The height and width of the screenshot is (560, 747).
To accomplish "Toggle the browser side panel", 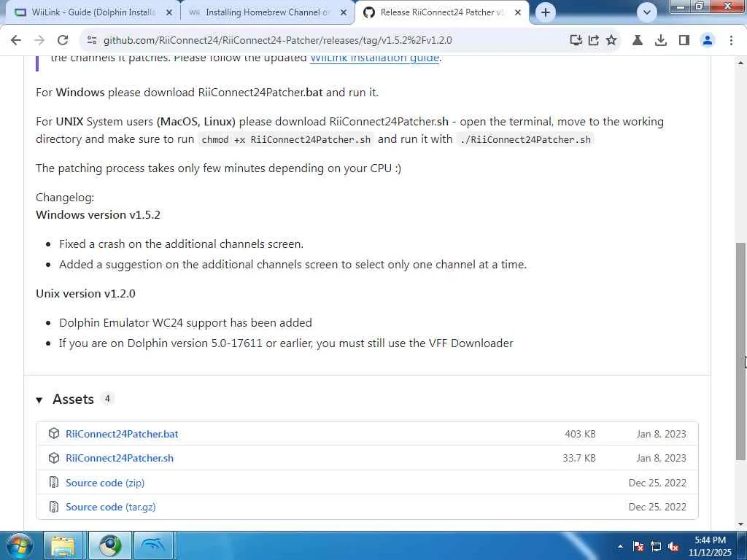I will click(x=684, y=41).
